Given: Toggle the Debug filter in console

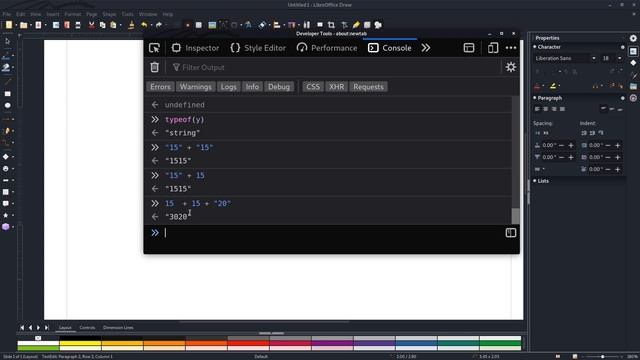Looking at the screenshot, I should (x=279, y=87).
